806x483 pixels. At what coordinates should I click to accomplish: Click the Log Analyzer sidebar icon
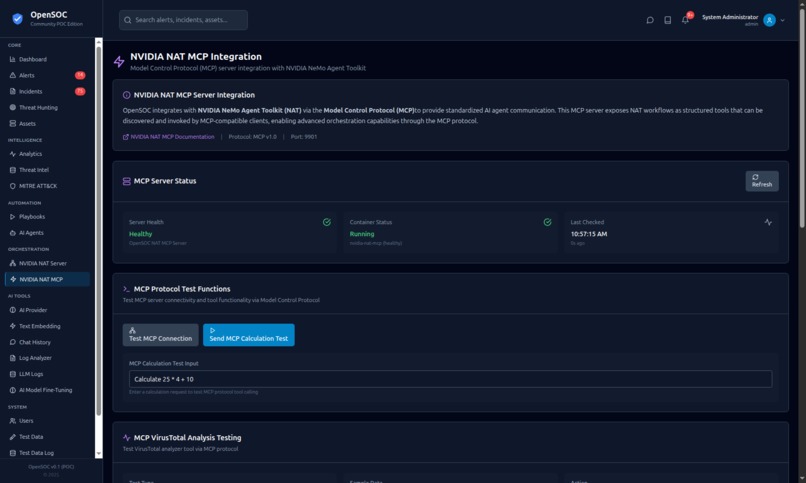coord(13,358)
